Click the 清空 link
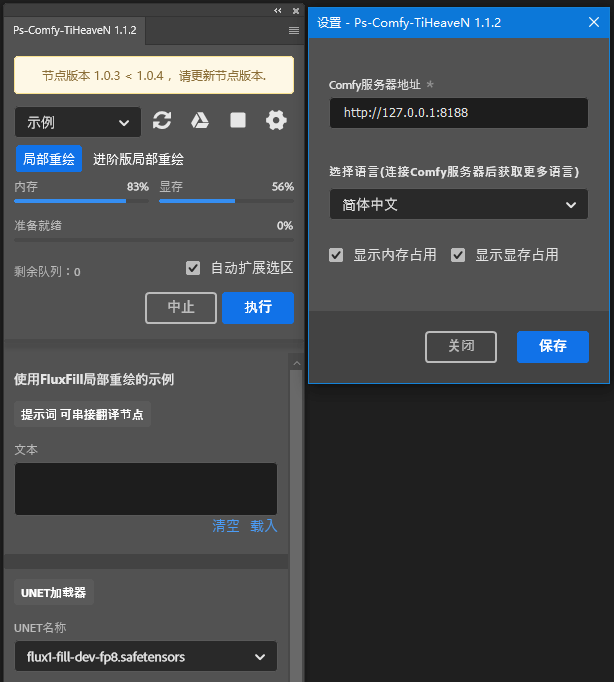Viewport: 614px width, 682px height. (226, 526)
